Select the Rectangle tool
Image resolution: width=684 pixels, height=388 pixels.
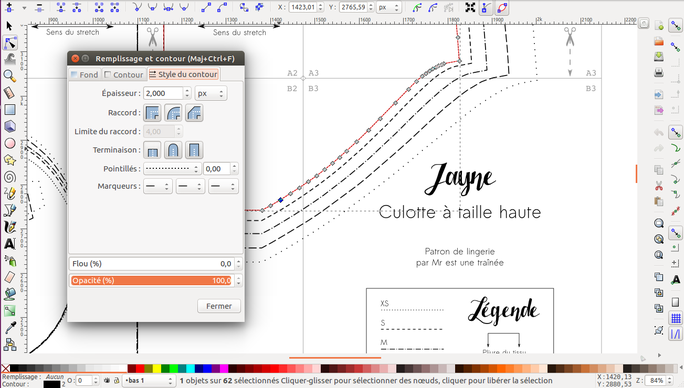click(9, 110)
